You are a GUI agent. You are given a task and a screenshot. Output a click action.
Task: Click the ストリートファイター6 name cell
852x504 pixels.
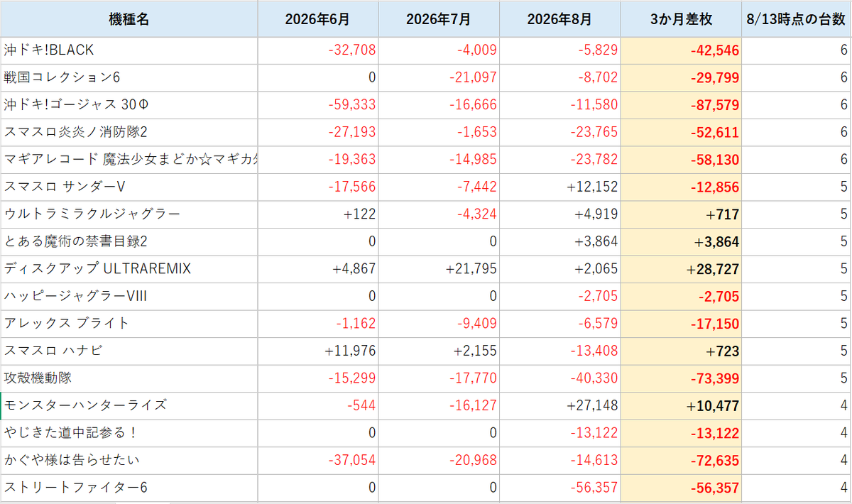point(129,488)
